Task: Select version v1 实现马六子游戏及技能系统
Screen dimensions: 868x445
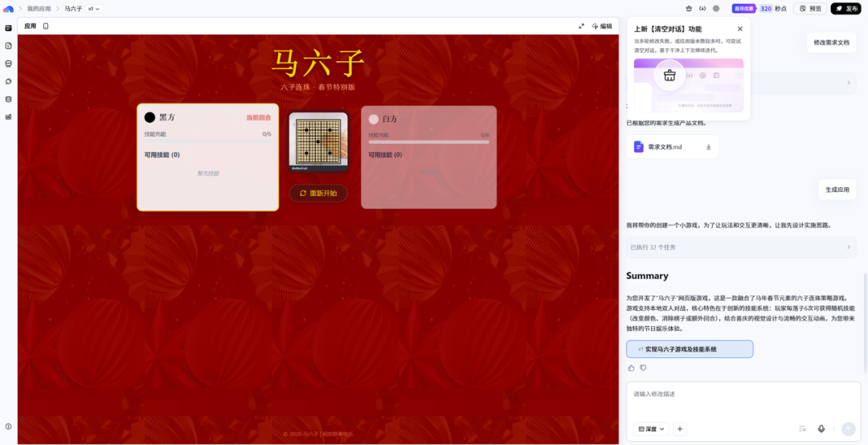Action: pos(690,349)
